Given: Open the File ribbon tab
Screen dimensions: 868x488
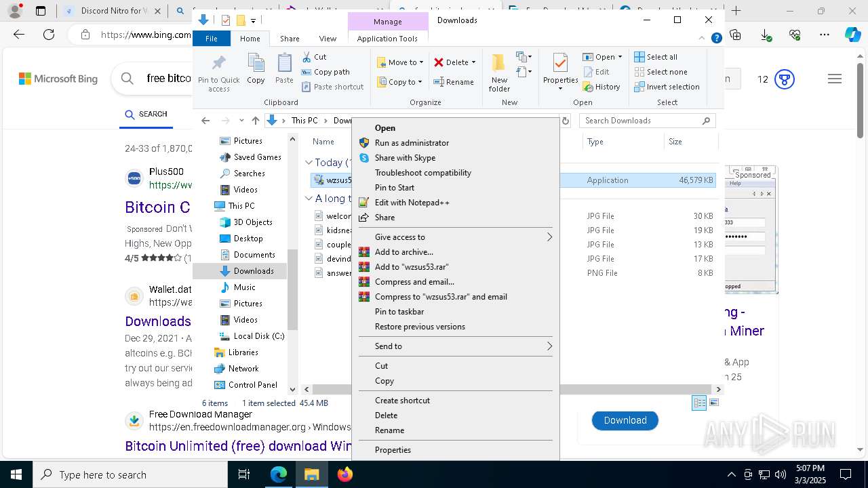Looking at the screenshot, I should pyautogui.click(x=212, y=39).
